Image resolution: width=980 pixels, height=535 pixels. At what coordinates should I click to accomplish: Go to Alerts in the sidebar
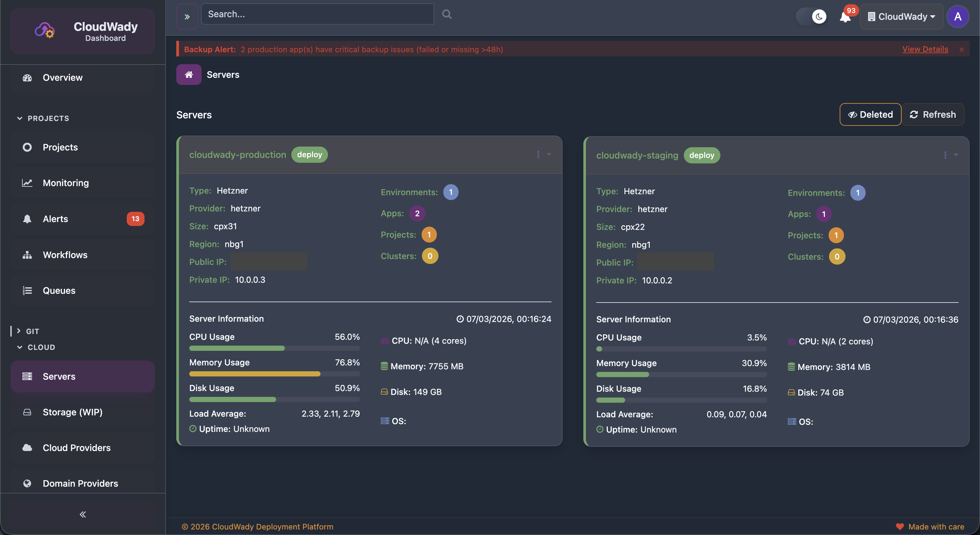tap(55, 219)
